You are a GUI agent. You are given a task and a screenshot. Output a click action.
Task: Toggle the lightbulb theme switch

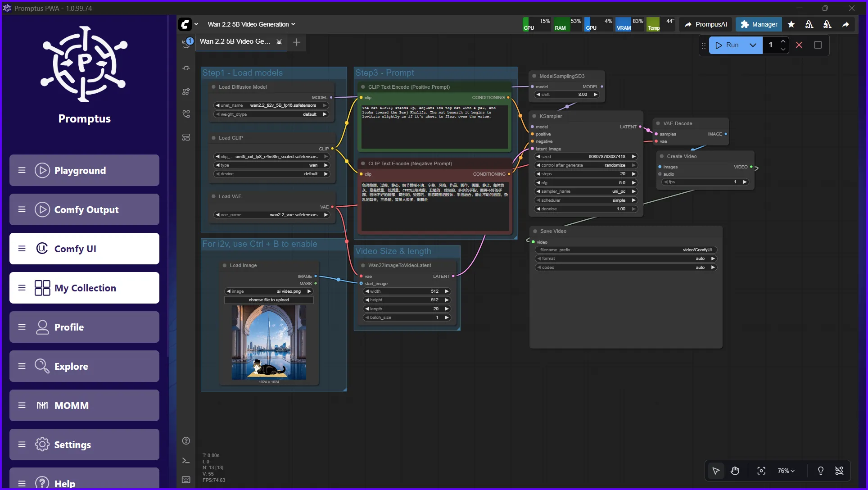[x=820, y=471]
